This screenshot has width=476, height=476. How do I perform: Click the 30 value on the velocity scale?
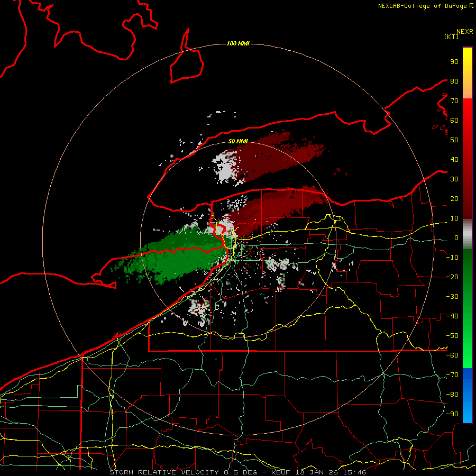[454, 179]
